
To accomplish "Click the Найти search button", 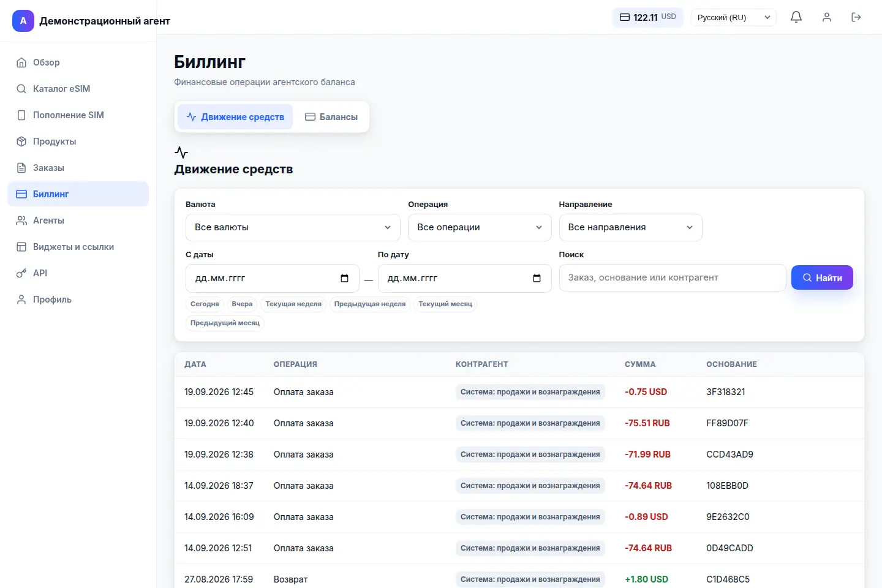I will 822,277.
